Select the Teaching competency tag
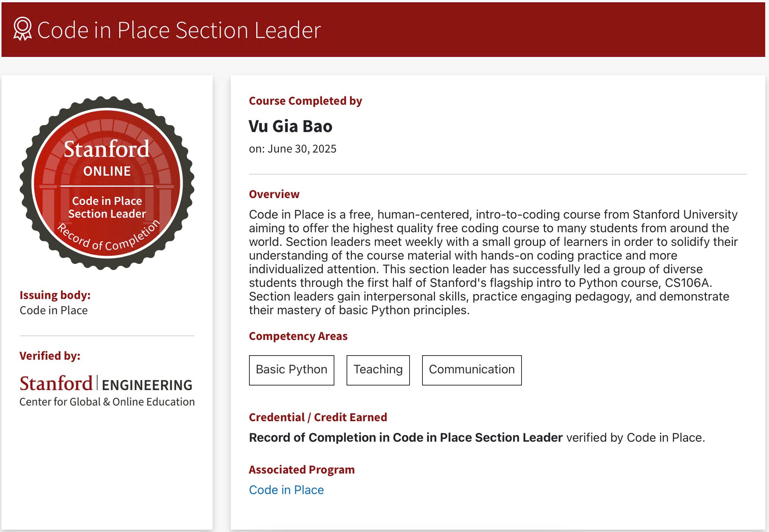The width and height of the screenshot is (769, 532). 378,370
